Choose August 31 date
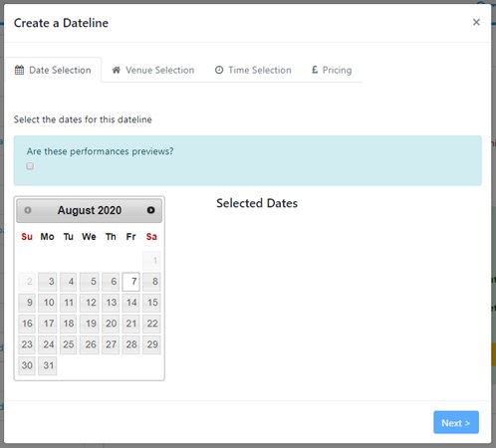 [x=48, y=365]
